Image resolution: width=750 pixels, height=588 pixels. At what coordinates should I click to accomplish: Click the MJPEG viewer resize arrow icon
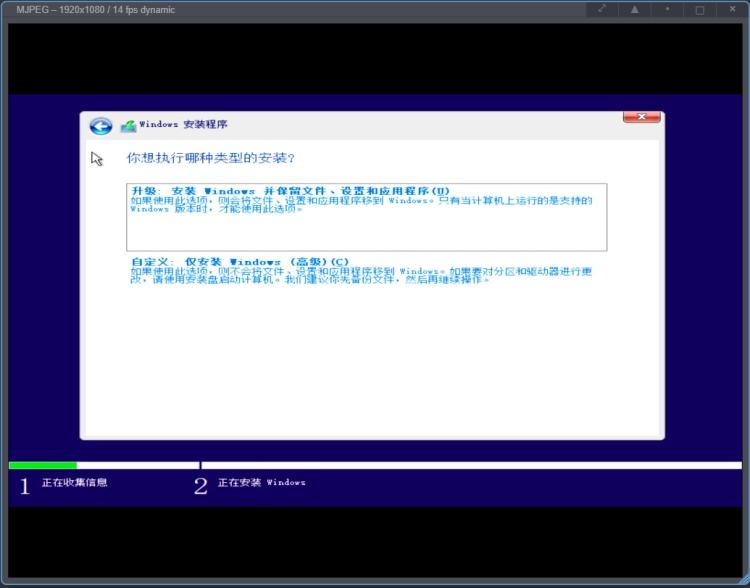click(x=602, y=9)
